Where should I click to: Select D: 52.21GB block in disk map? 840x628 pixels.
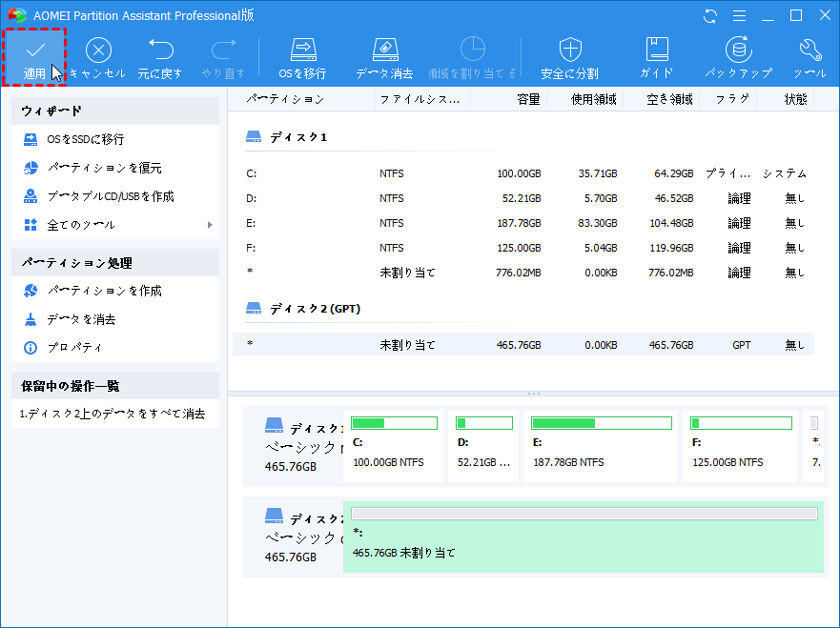point(483,447)
